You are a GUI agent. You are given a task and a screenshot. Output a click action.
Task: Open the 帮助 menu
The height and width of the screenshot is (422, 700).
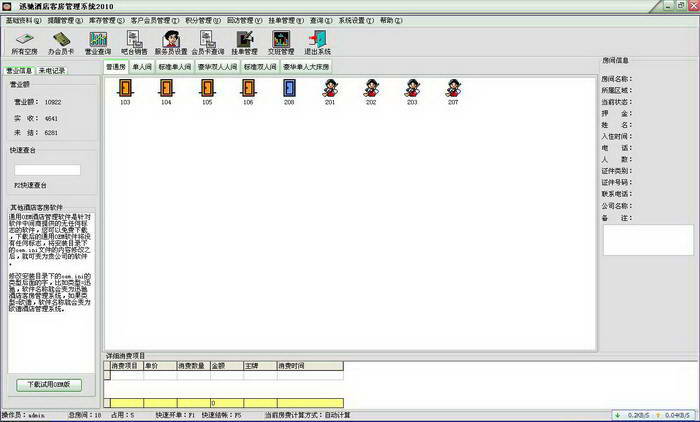point(391,21)
